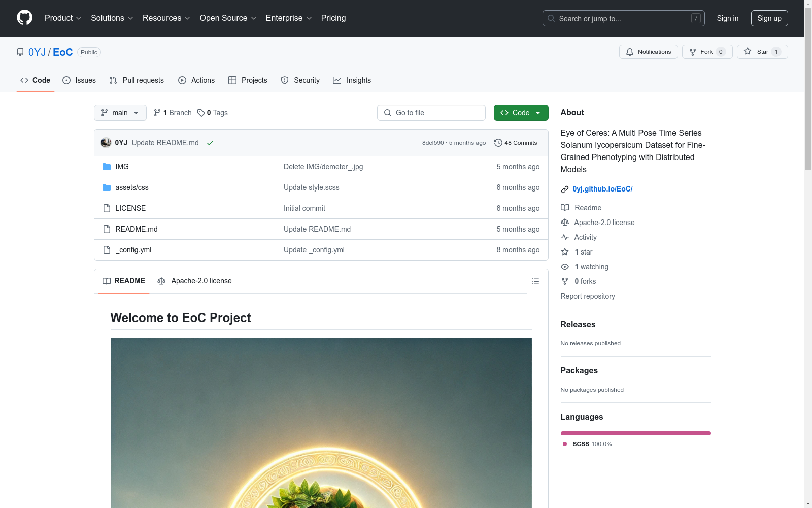Click the commit history clock icon
Viewport: 812px width, 508px height.
tap(498, 143)
